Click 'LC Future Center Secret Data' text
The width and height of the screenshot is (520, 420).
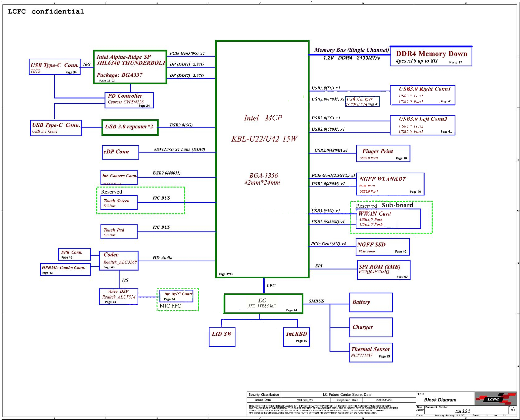(x=347, y=394)
